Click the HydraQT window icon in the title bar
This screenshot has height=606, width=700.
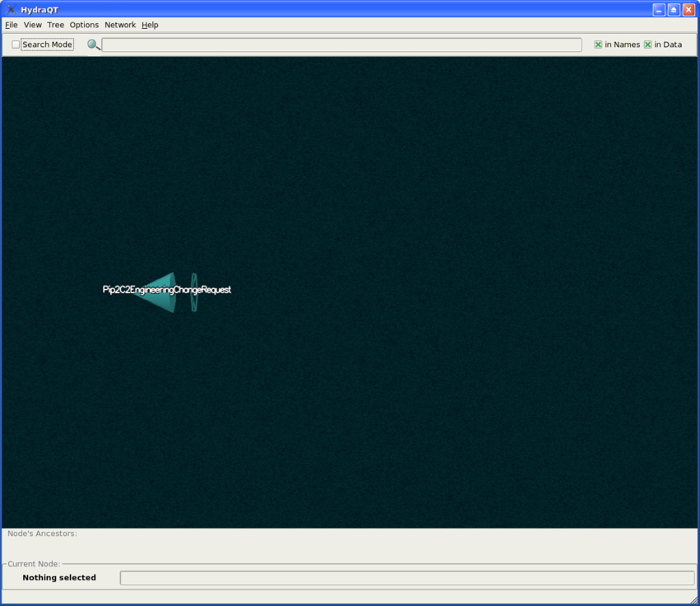(11, 10)
